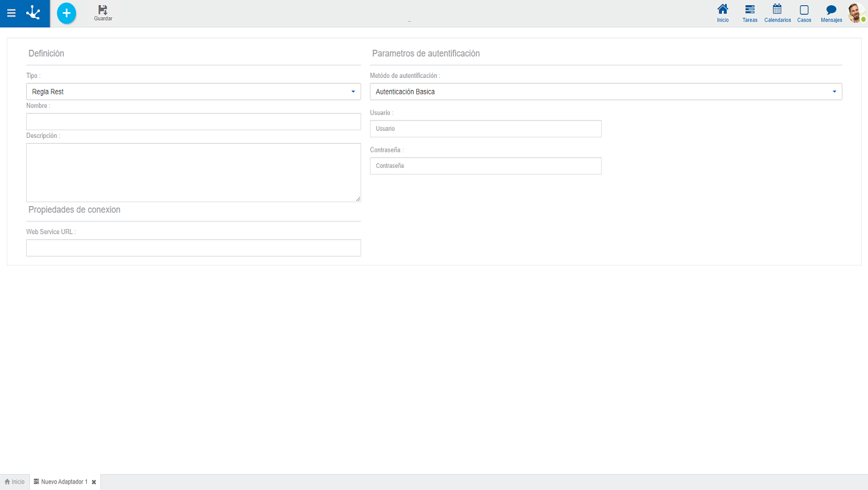Click the Parametros de autentificación heading
Screen dimensions: 868x490
coord(426,54)
